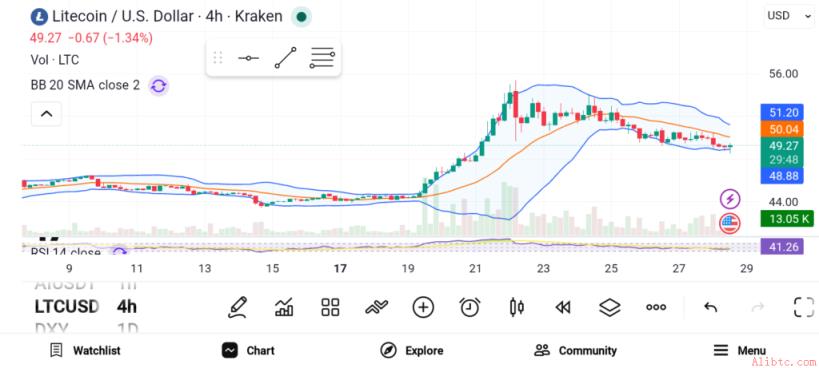819x368 pixels.
Task: Click the US flag economic events icon
Action: (x=730, y=223)
